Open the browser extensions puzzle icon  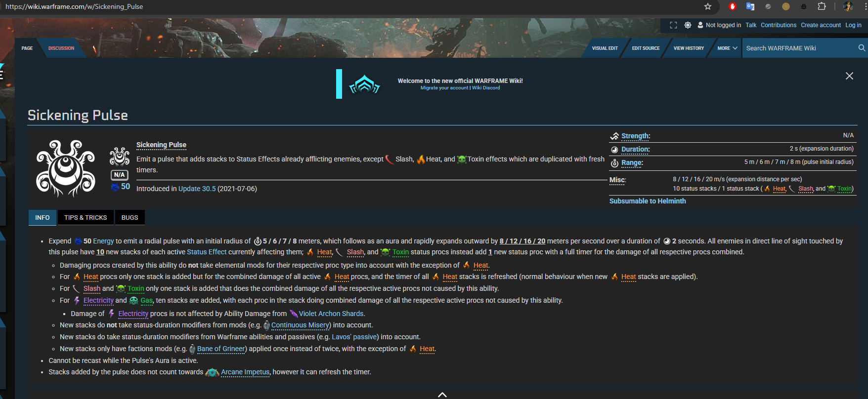click(x=822, y=6)
